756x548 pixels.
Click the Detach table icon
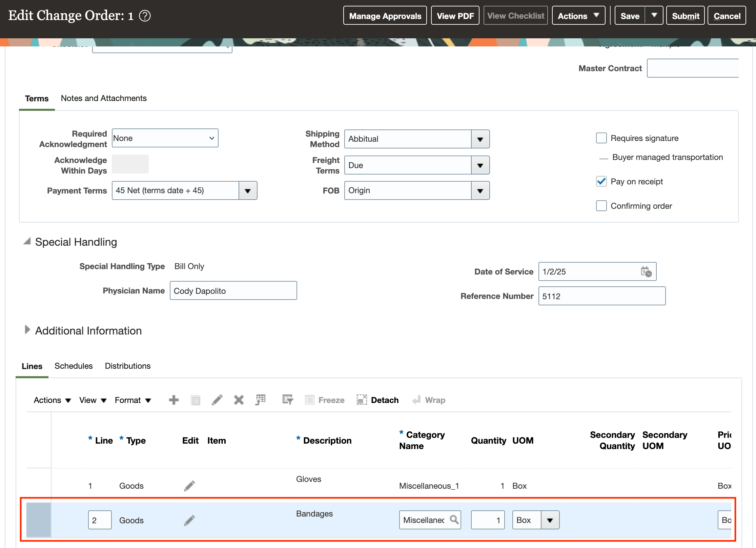[362, 400]
